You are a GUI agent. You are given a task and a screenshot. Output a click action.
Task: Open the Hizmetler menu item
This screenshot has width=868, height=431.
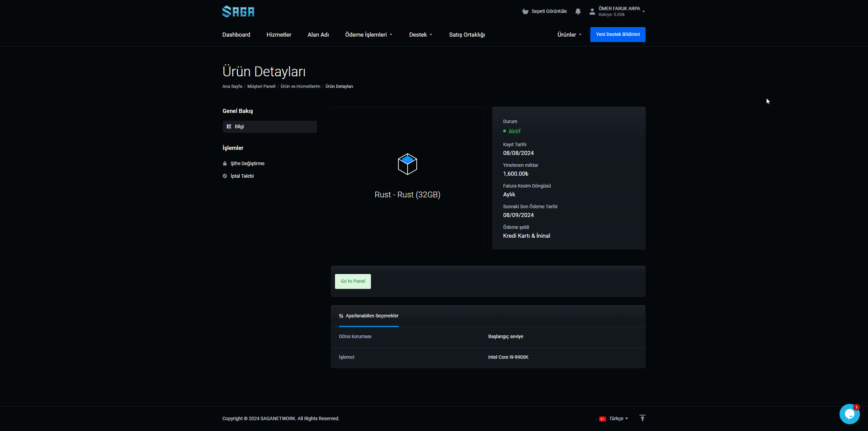[x=279, y=35]
